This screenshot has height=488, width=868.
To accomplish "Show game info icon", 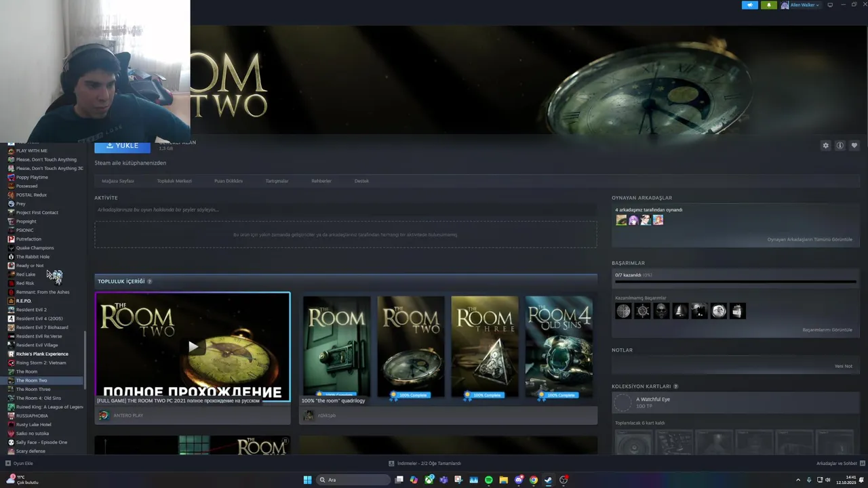I will pos(840,146).
